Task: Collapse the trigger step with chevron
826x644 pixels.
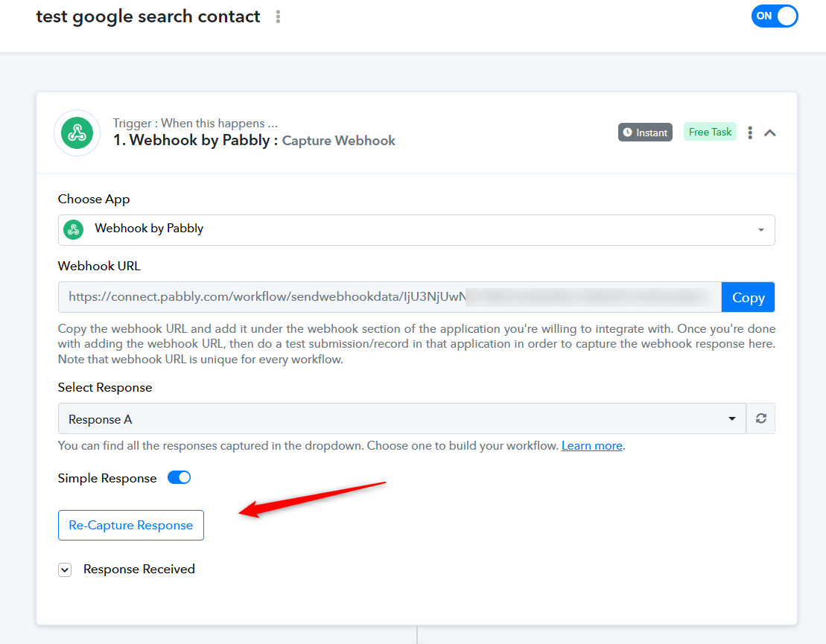Action: point(769,133)
